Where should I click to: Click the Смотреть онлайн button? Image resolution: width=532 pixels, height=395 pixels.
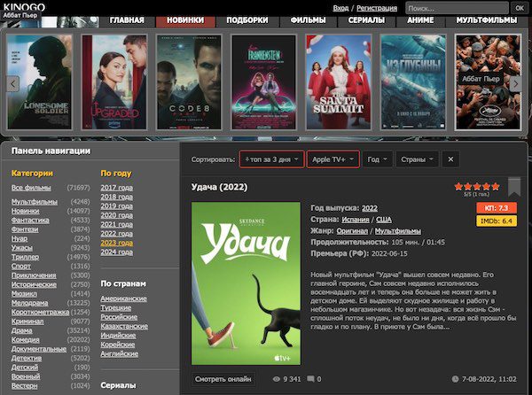pyautogui.click(x=223, y=379)
